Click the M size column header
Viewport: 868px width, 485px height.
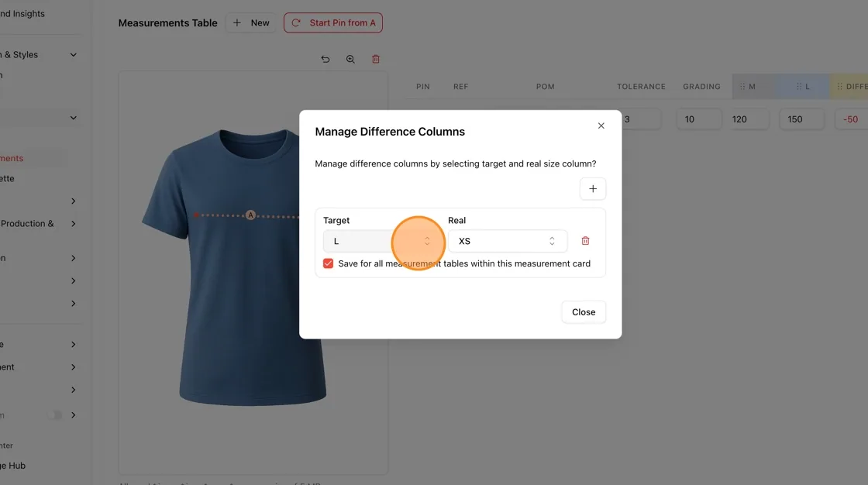(753, 86)
